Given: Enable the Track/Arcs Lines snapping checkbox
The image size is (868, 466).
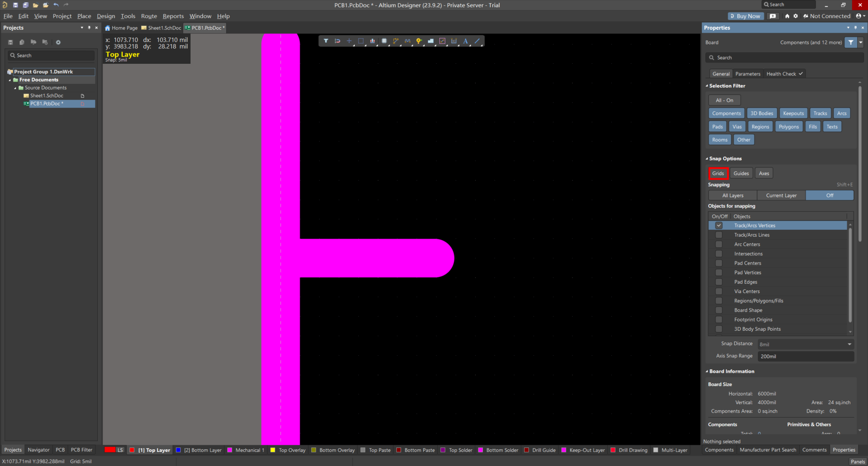Looking at the screenshot, I should [719, 235].
